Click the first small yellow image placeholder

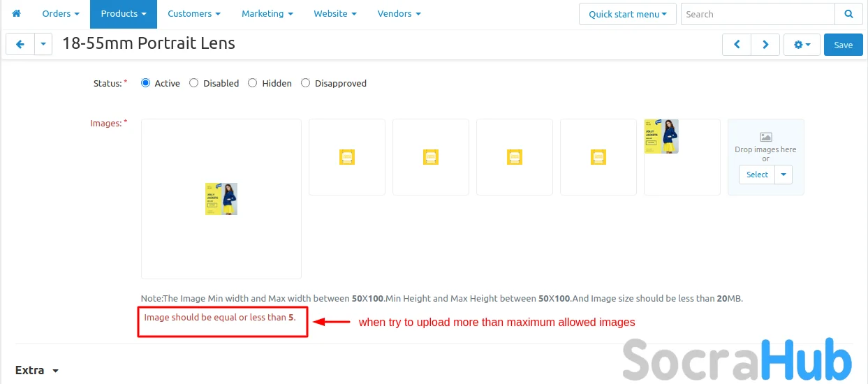point(347,157)
